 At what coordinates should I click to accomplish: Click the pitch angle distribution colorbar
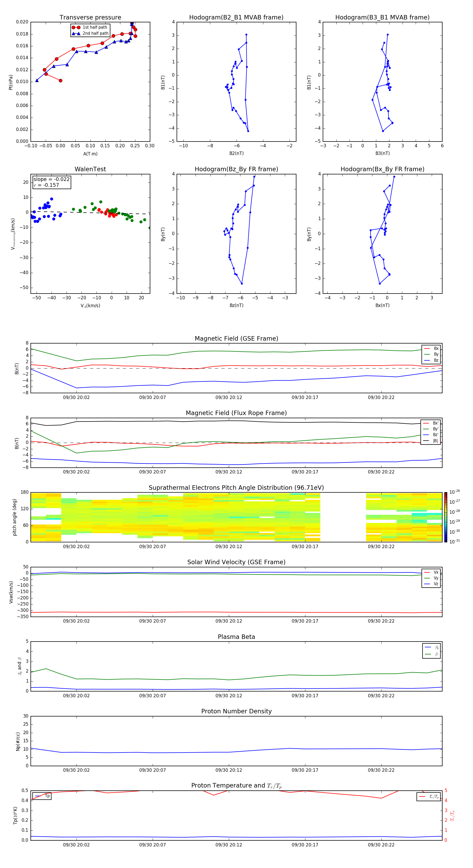[445, 517]
